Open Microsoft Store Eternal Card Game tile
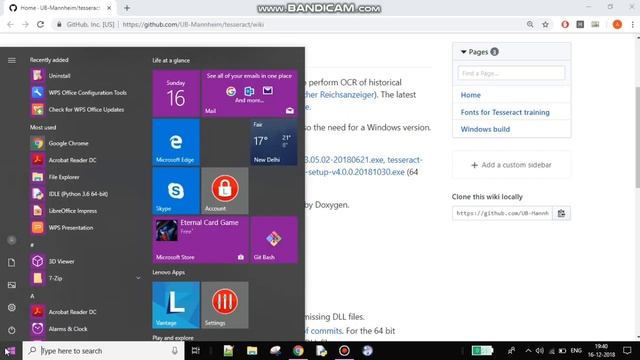Viewport: 640px width, 360px height. pyautogui.click(x=200, y=240)
